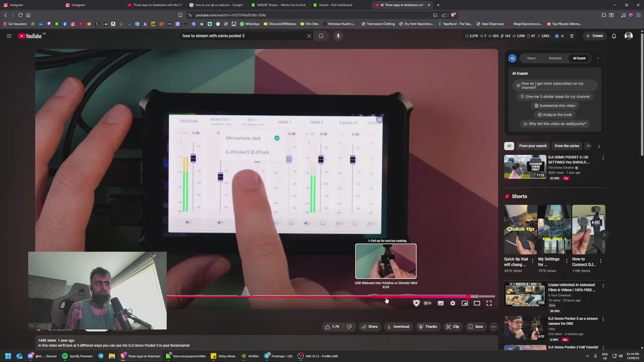Open Spotify Premium from taskbar
644x362 pixels.
[77, 356]
